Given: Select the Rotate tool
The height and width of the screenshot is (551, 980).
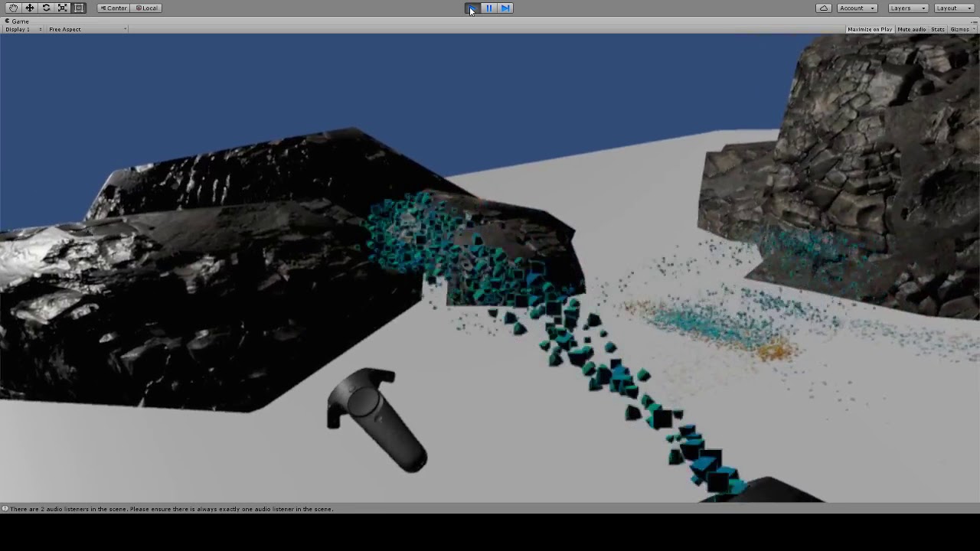Looking at the screenshot, I should (46, 8).
